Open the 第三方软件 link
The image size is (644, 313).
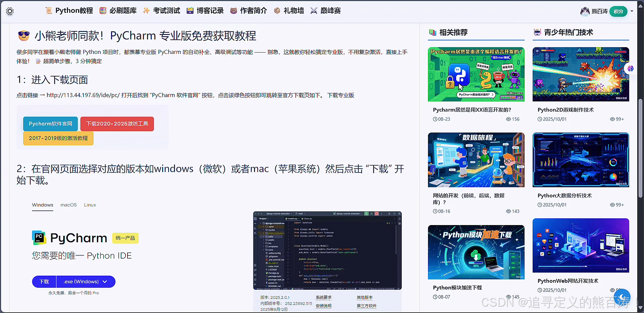(x=367, y=306)
